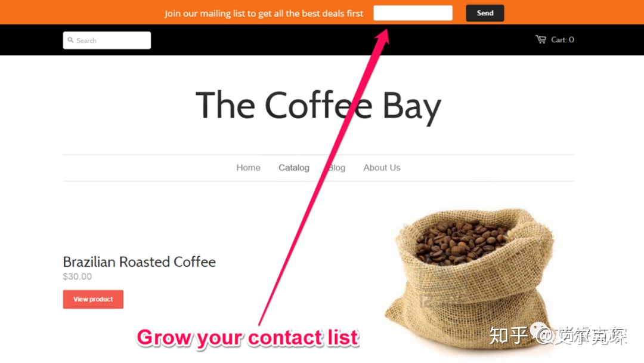Open the Brazilian Roasted Coffee product title
This screenshot has width=644, height=363.
pos(139,262)
